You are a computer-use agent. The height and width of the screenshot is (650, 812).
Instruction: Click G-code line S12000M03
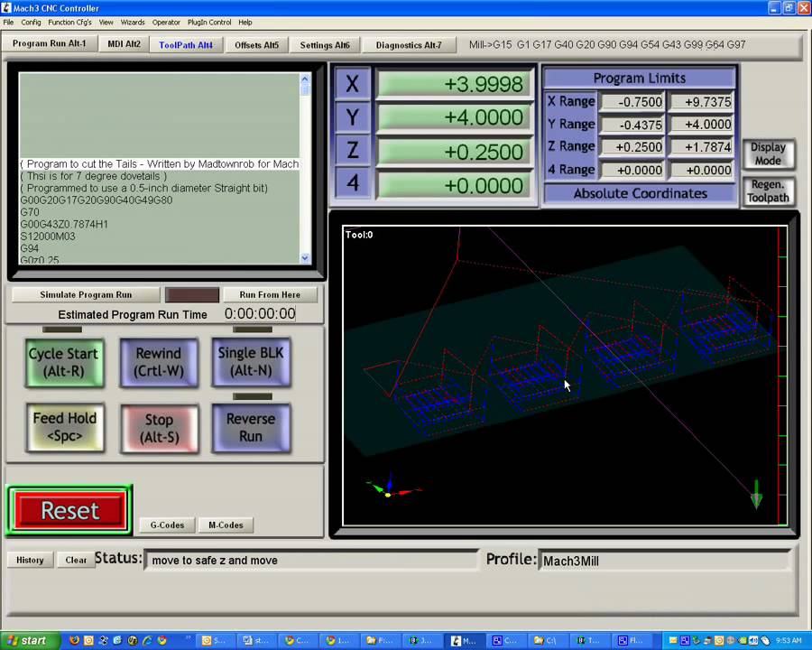pyautogui.click(x=48, y=237)
